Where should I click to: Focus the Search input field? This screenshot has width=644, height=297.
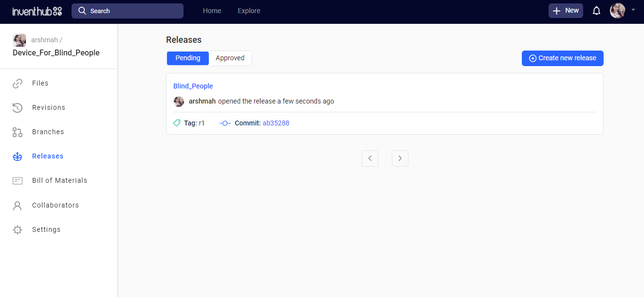tap(128, 11)
